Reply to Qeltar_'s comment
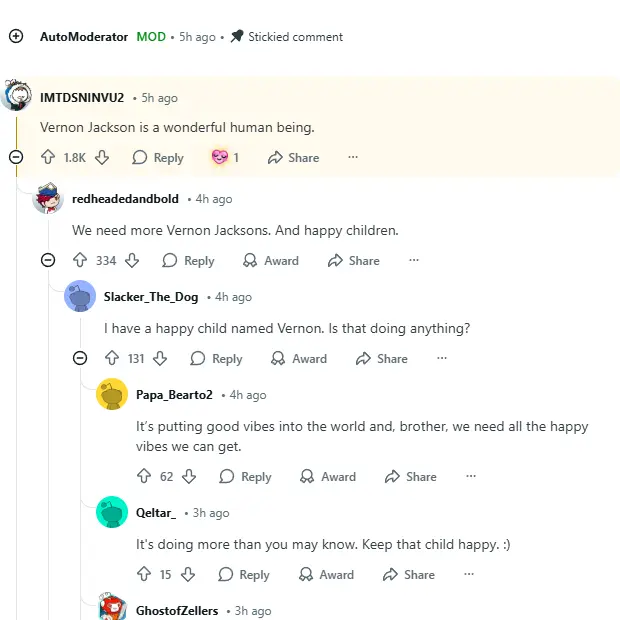Screen dimensions: 620x620 coord(244,575)
